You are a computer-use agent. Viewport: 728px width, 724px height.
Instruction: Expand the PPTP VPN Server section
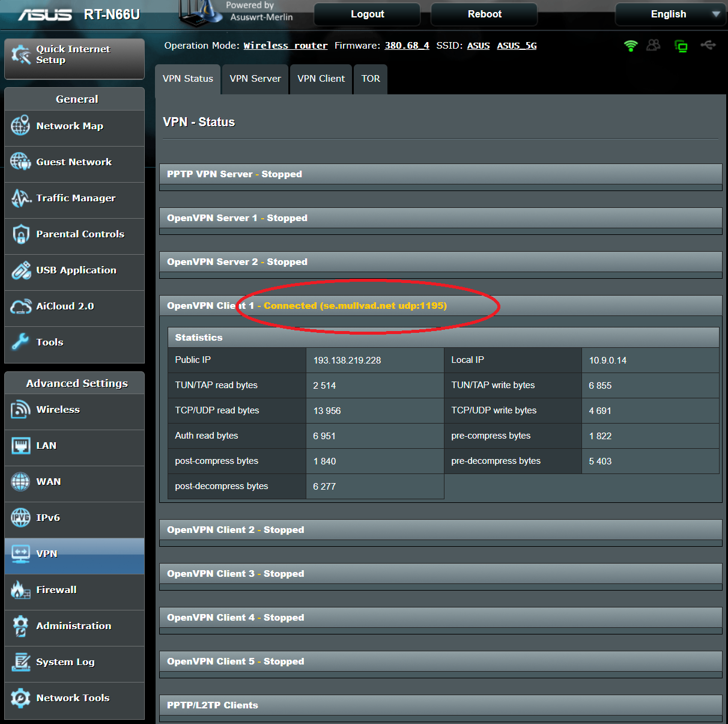(440, 174)
